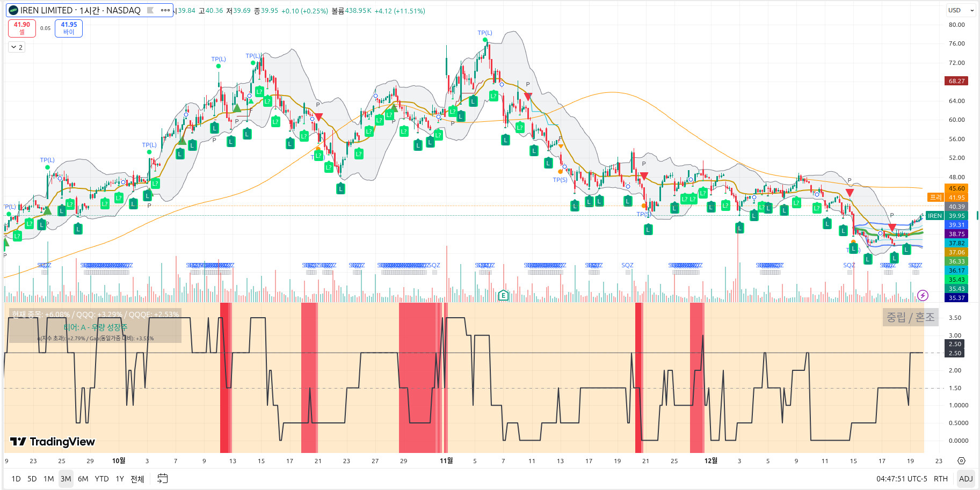The height and width of the screenshot is (490, 980).
Task: Click the topmost TP(L) marker near 76.00
Action: coord(485,33)
